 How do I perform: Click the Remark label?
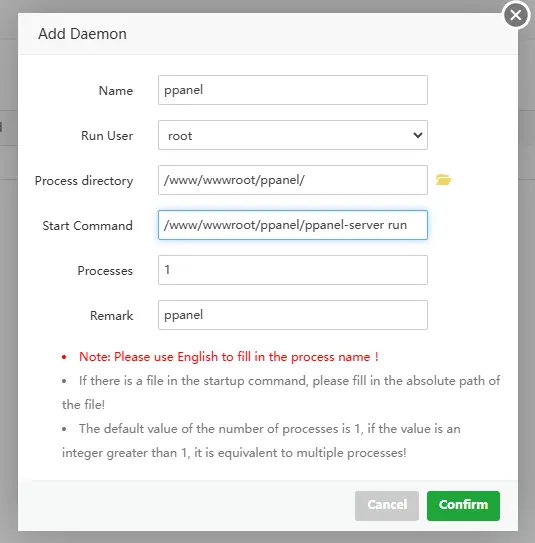click(112, 316)
